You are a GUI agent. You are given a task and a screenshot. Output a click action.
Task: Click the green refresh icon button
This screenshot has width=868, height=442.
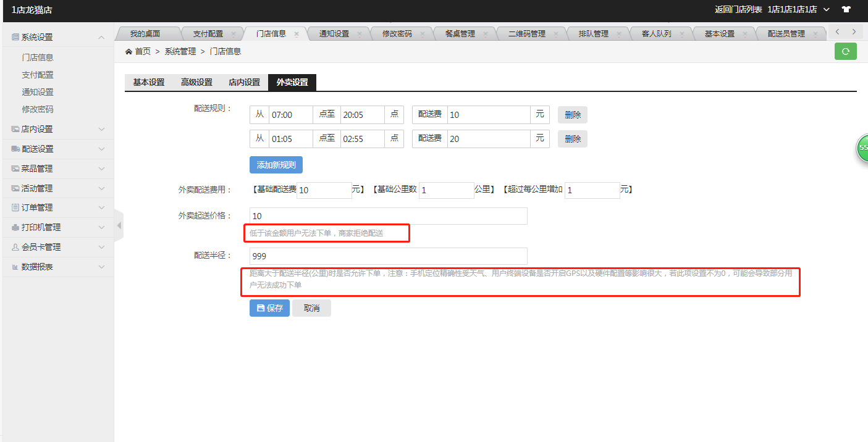(x=845, y=51)
